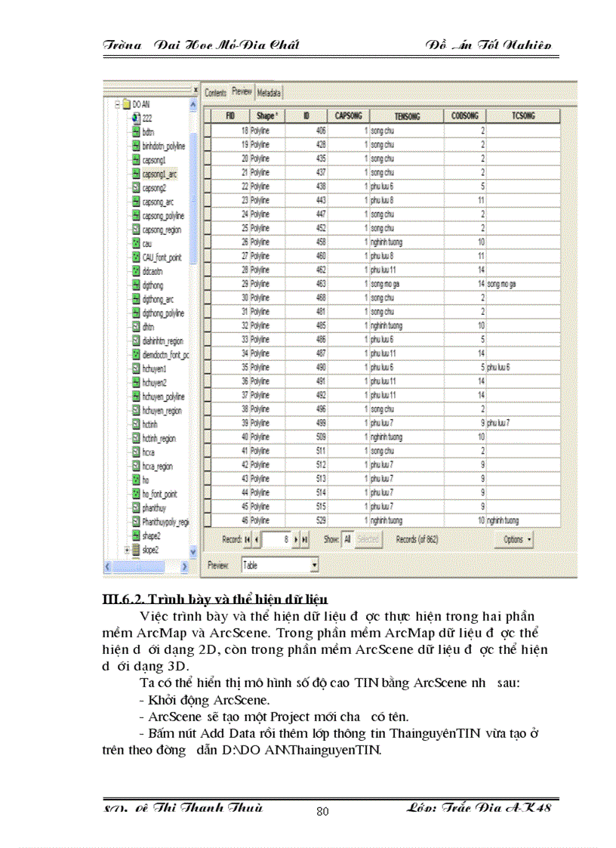This screenshot has height=848, width=616.
Task: Select the CAU_font_point shapefile icon
Action: point(136,257)
